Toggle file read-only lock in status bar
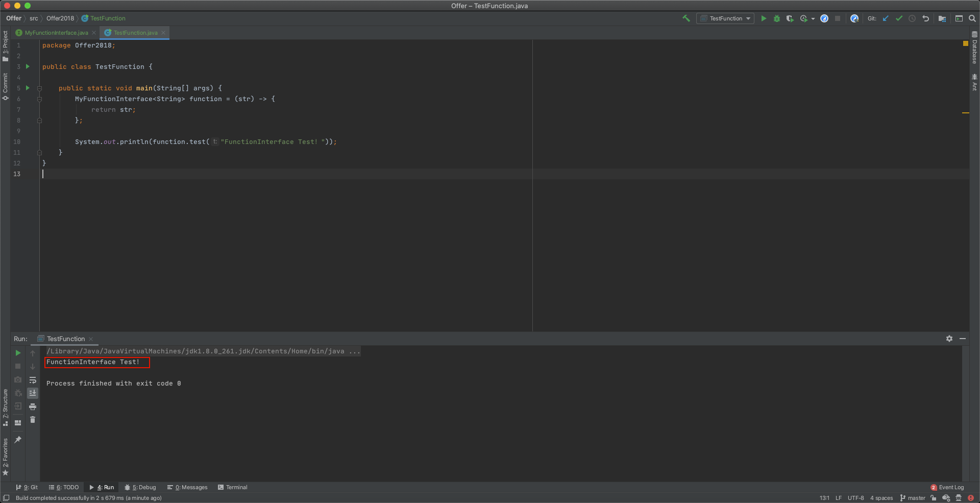Image resolution: width=980 pixels, height=503 pixels. tap(934, 498)
